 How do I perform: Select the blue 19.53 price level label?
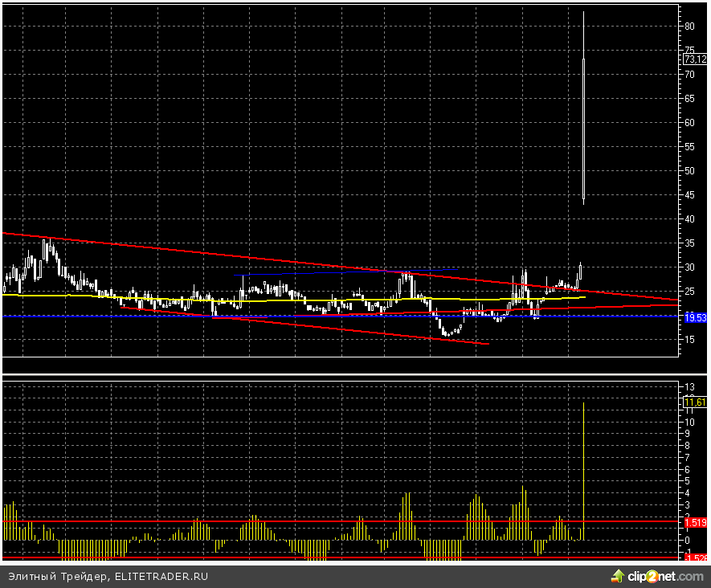[694, 318]
